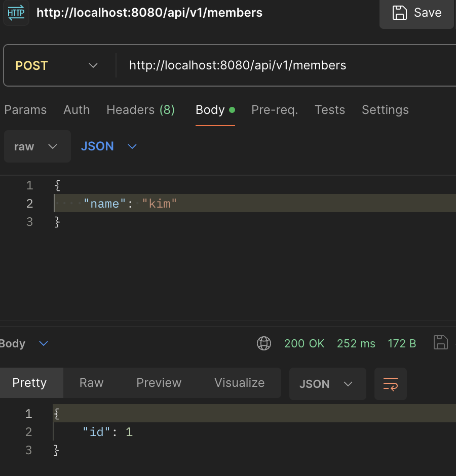Click the response id value 1
Screen dimensions: 456x476
tap(129, 432)
